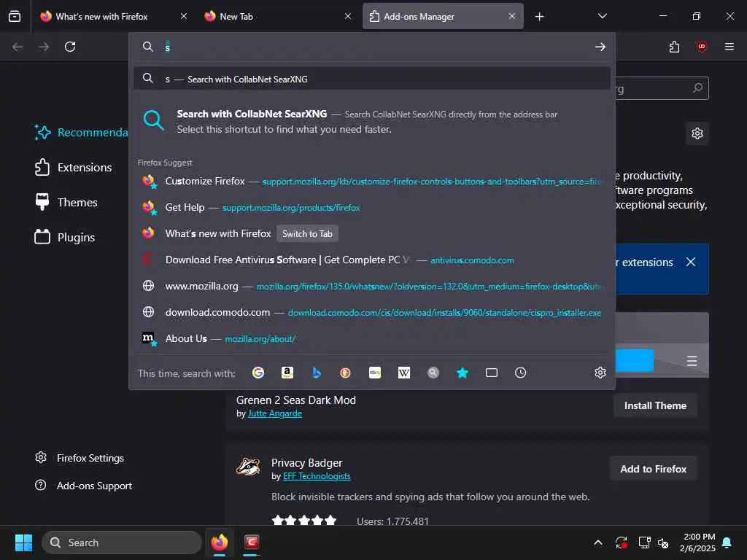Open Customize Firefox suggestion
Viewport: 747px width, 560px height.
[372, 182]
